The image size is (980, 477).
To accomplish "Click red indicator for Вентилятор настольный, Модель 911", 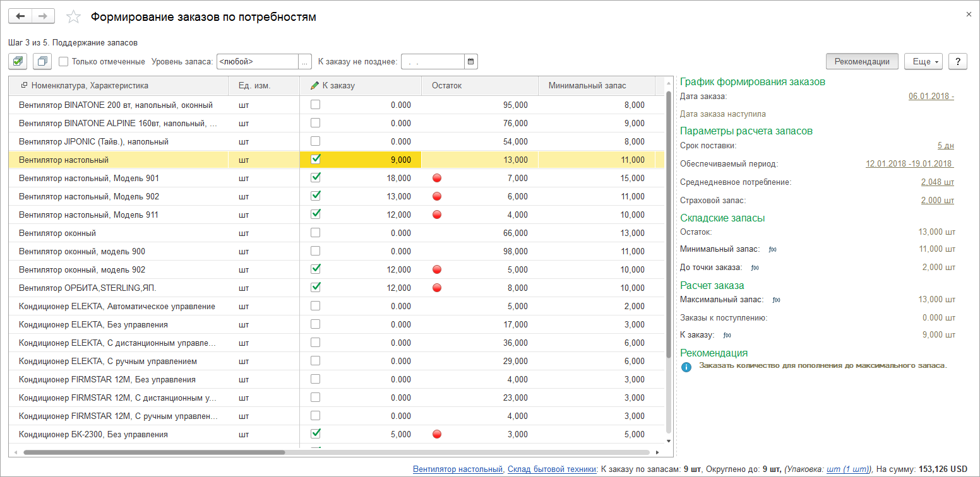I will 437,215.
